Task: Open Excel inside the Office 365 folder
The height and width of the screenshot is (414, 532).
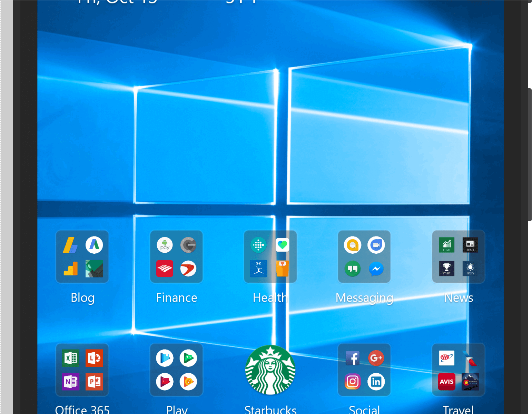Action: point(71,358)
